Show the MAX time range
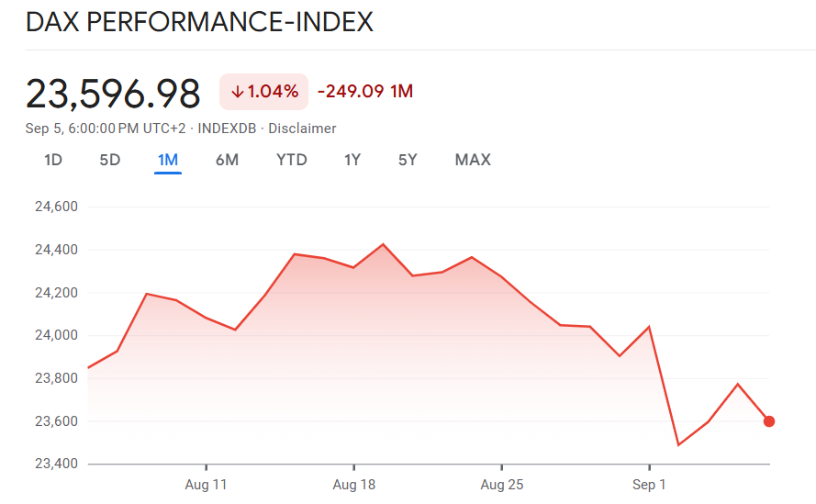 (473, 160)
